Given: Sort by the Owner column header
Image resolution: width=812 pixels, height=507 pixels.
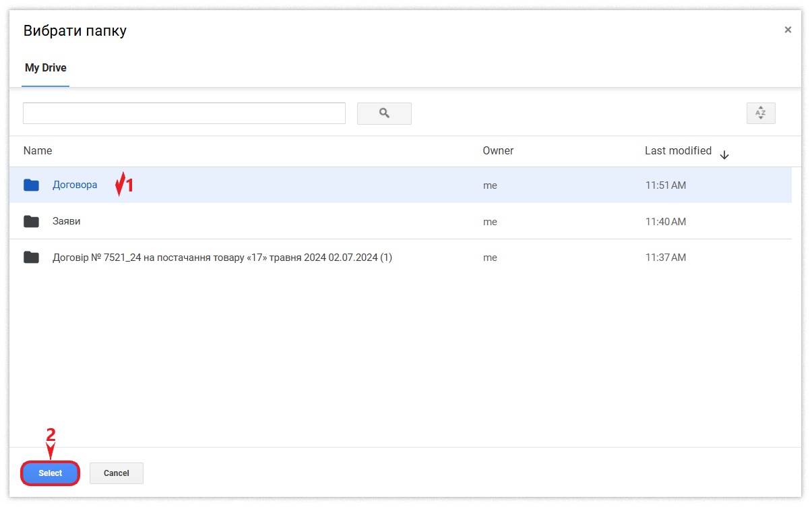Looking at the screenshot, I should (498, 151).
